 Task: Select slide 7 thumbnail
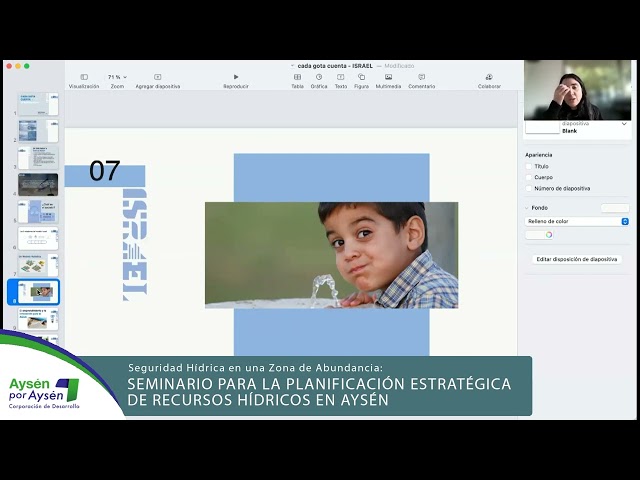click(38, 265)
